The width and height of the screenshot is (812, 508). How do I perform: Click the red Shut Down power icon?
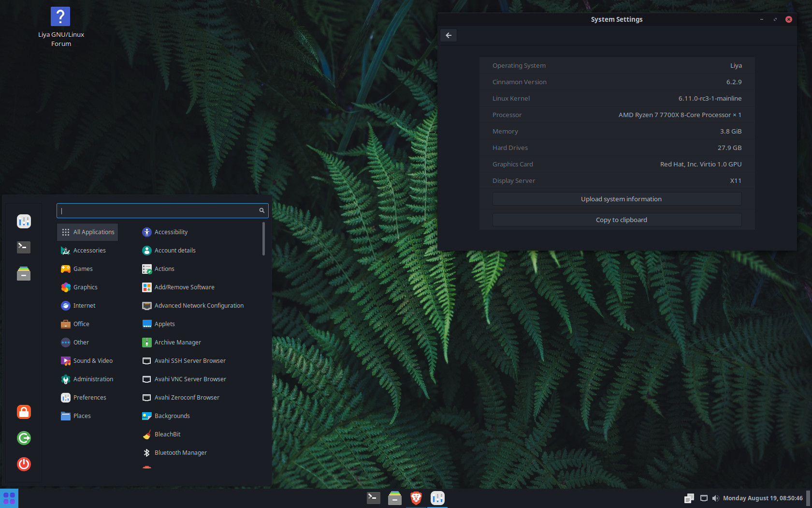[x=24, y=464]
